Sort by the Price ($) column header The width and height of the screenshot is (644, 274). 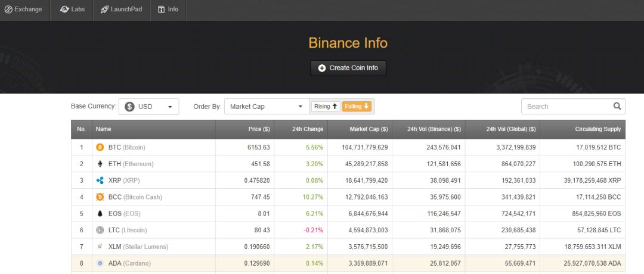tap(245, 129)
